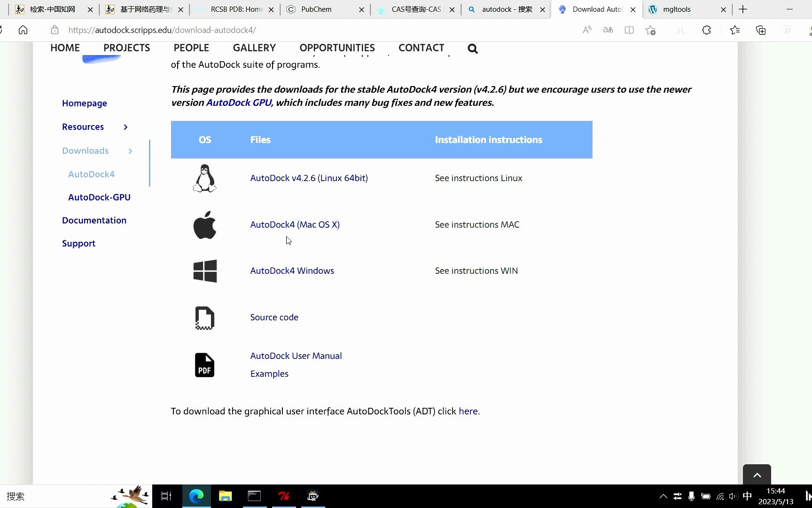Close the mgltools tab

[723, 9]
